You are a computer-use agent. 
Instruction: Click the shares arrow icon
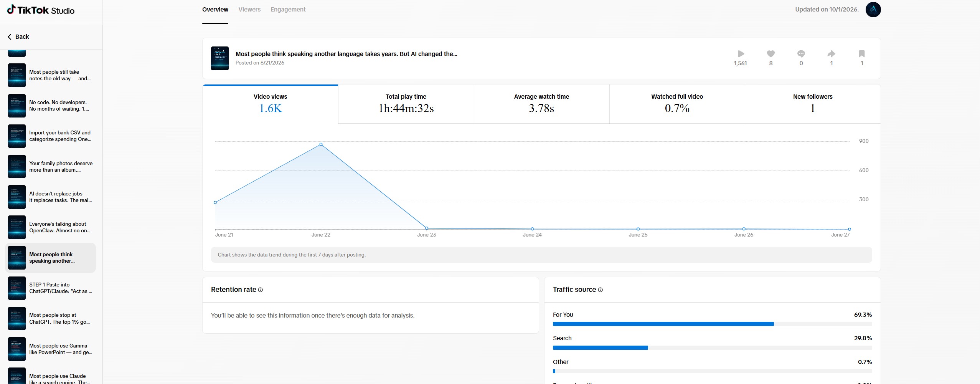click(832, 54)
